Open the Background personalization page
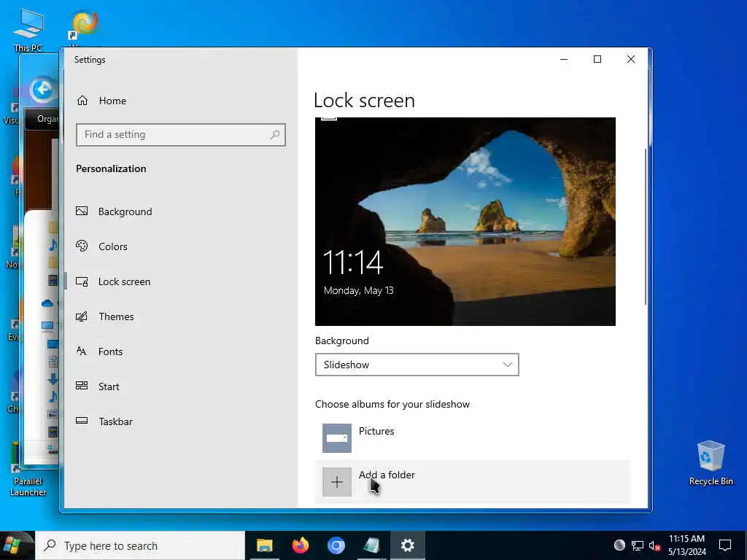The height and width of the screenshot is (560, 747). tap(115, 211)
